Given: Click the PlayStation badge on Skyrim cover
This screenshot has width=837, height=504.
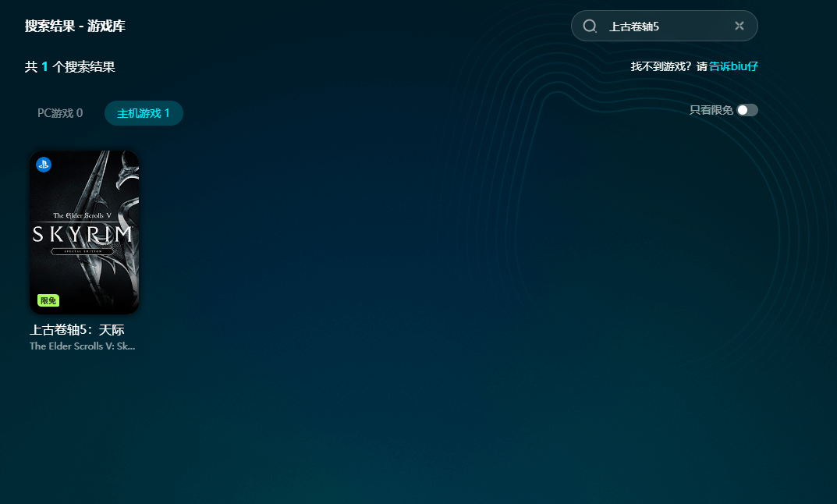Looking at the screenshot, I should click(x=44, y=165).
